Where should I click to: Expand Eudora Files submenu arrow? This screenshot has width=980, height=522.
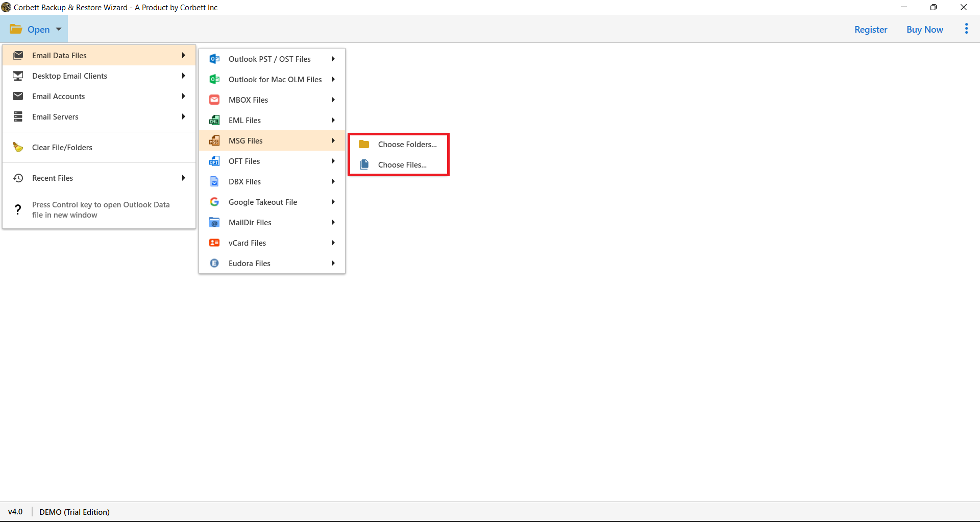pyautogui.click(x=333, y=263)
